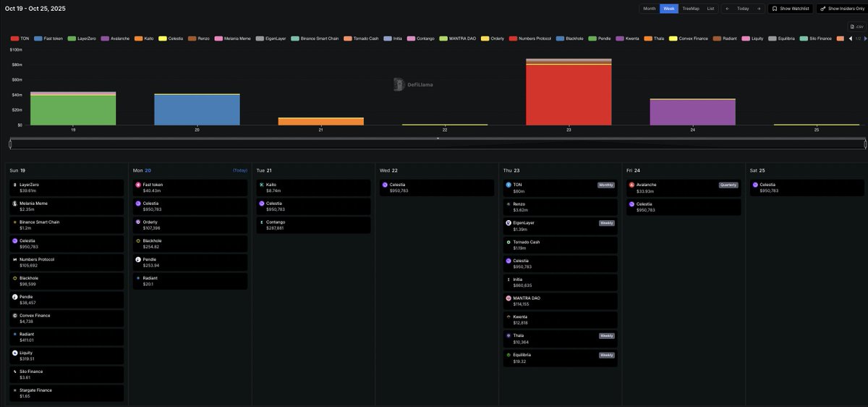Viewport: 868px width, 407px height.
Task: Click the Today button
Action: [743, 9]
